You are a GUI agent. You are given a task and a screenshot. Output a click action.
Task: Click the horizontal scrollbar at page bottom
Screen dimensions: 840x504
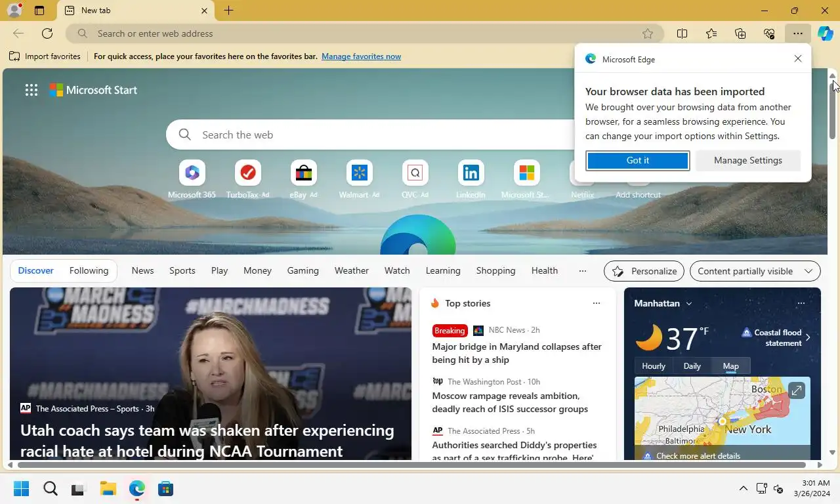coord(411,465)
